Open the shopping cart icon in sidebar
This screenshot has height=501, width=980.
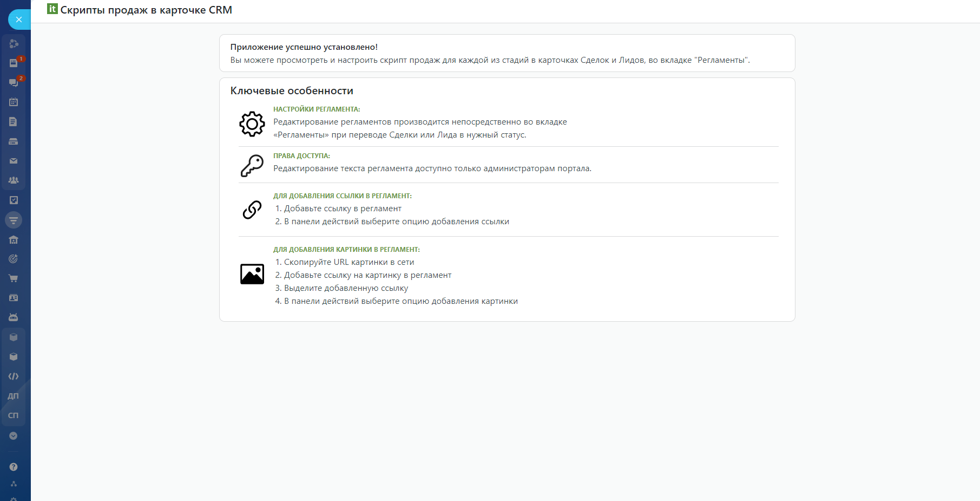point(14,278)
